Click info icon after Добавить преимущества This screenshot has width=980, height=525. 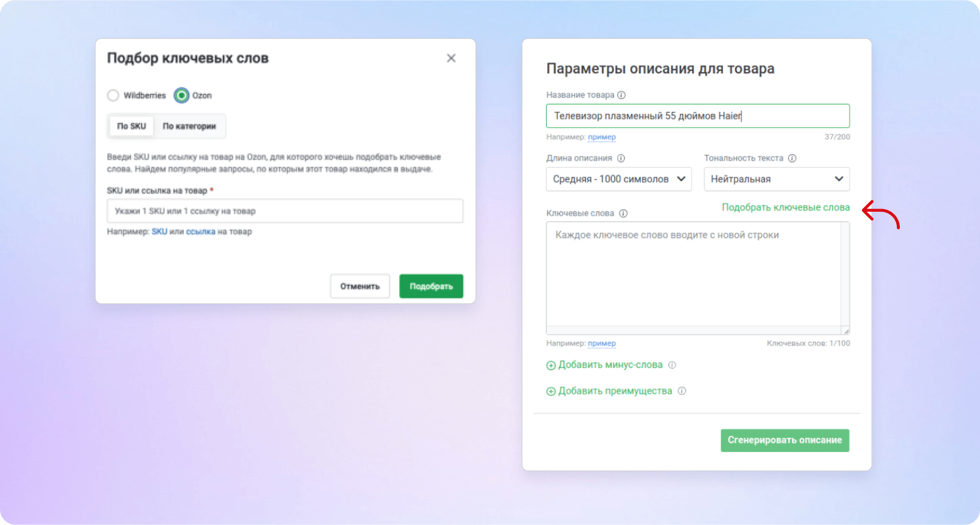(x=682, y=391)
